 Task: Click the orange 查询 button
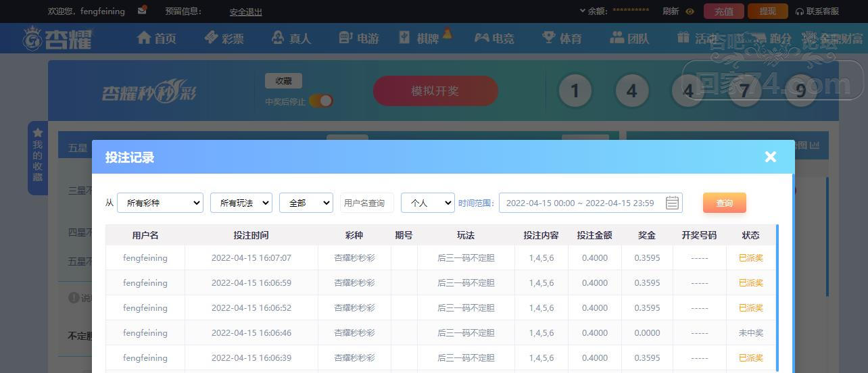tap(725, 203)
